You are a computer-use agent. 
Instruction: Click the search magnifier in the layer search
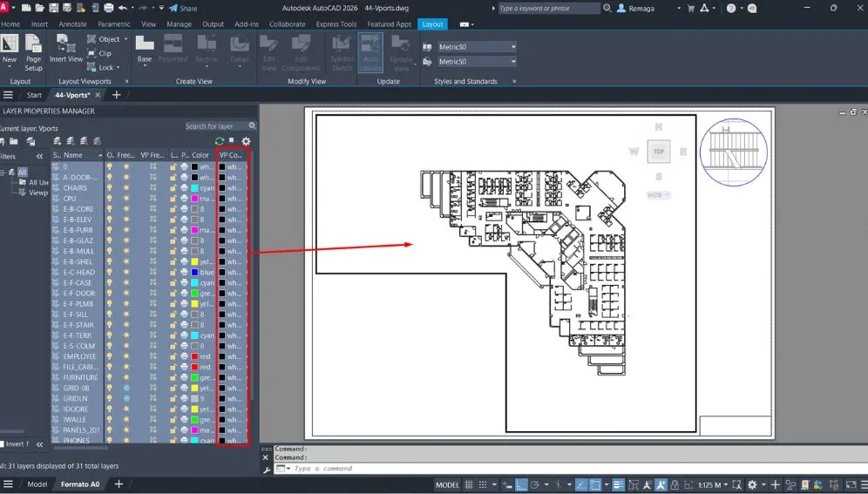coord(253,125)
